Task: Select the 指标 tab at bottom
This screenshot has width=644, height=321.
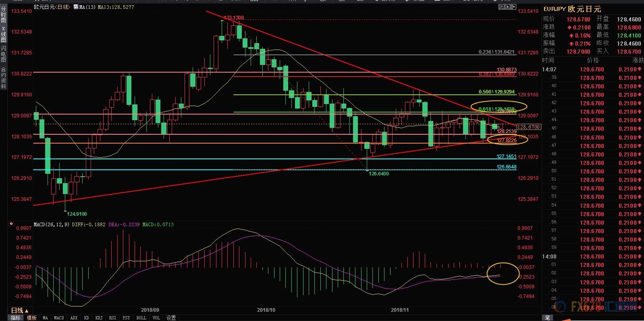Action: point(15,318)
